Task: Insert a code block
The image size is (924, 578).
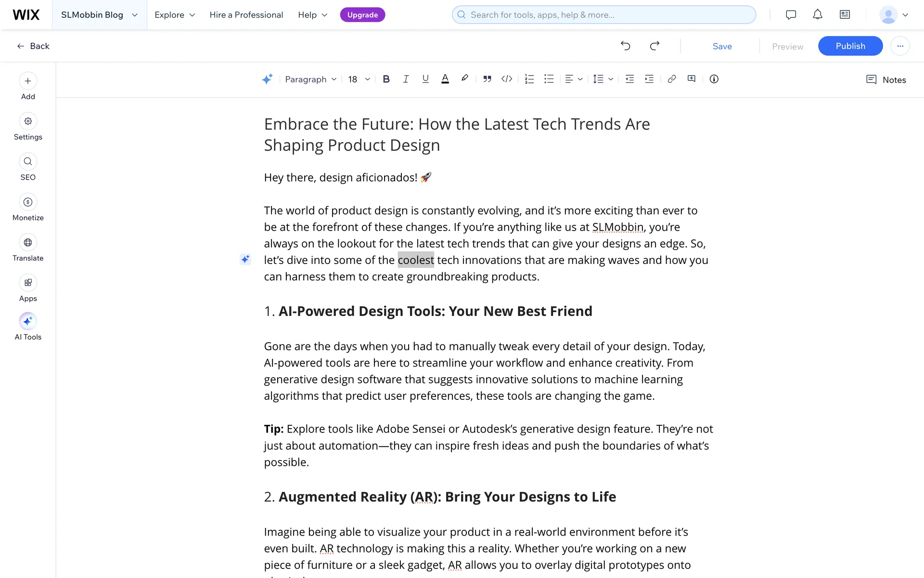Action: point(507,79)
